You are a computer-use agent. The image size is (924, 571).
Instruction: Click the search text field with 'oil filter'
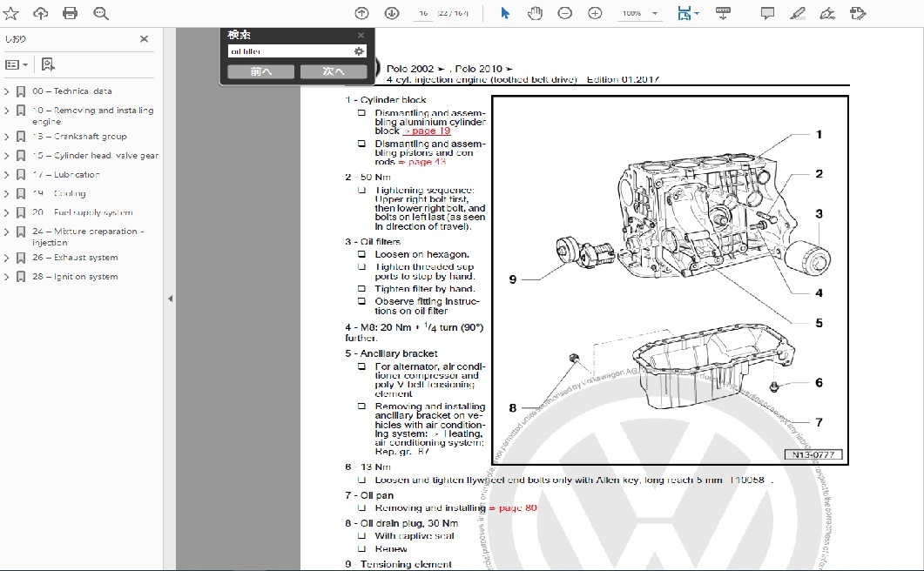tap(291, 51)
